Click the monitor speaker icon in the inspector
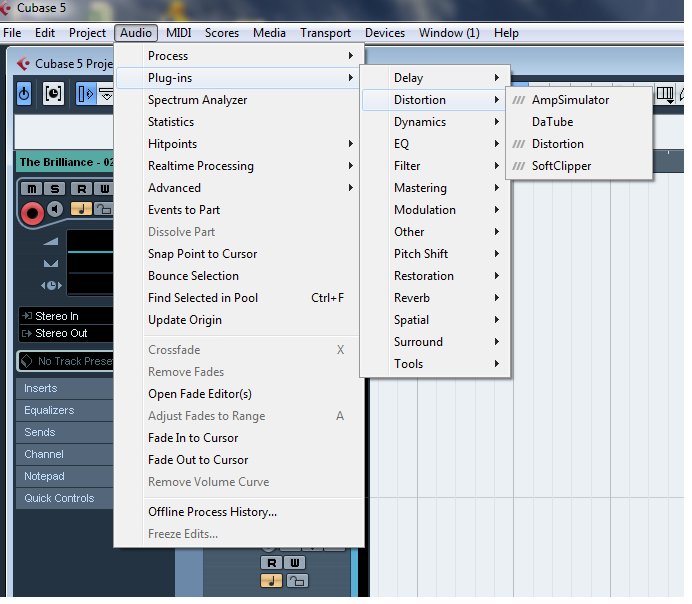The width and height of the screenshot is (692, 604). pyautogui.click(x=55, y=209)
